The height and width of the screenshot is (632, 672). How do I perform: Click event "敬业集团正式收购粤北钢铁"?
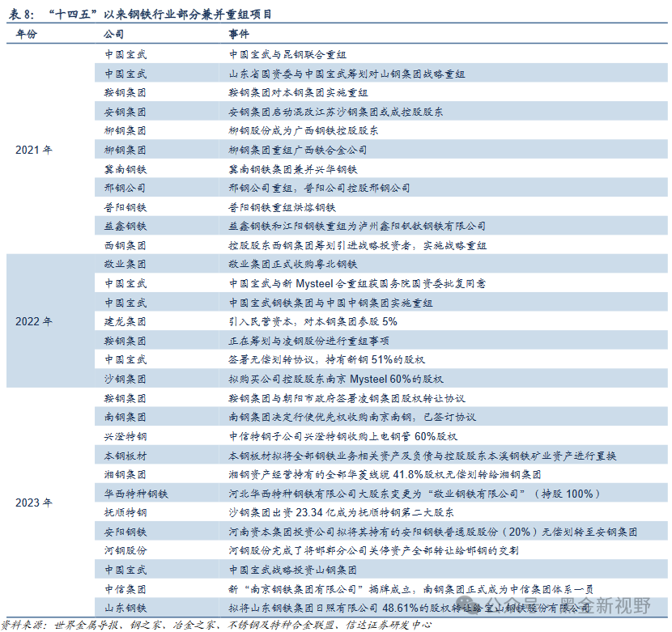point(293,264)
